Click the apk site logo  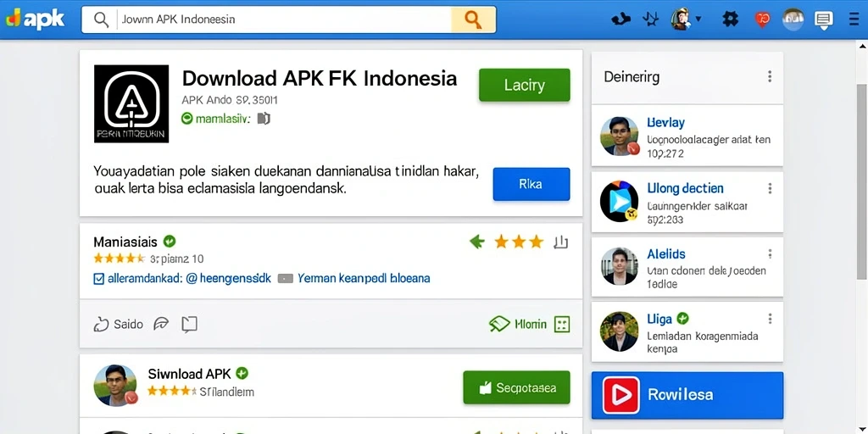(x=35, y=19)
